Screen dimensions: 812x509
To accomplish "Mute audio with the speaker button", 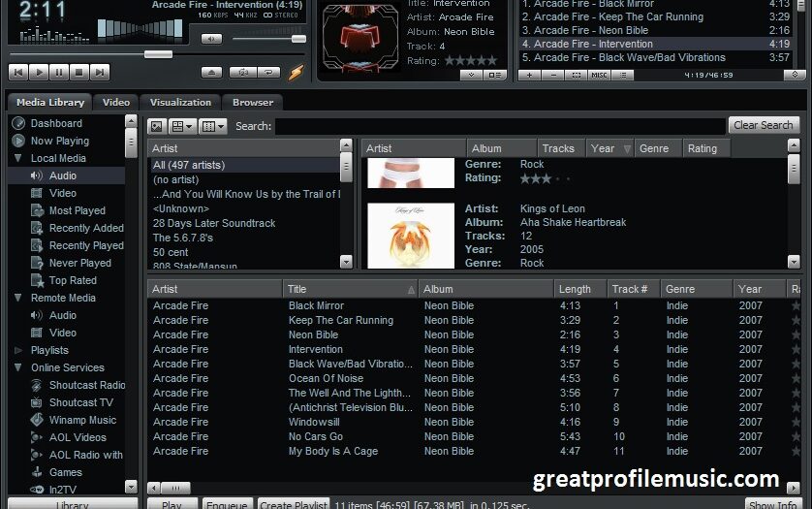I will tap(211, 39).
